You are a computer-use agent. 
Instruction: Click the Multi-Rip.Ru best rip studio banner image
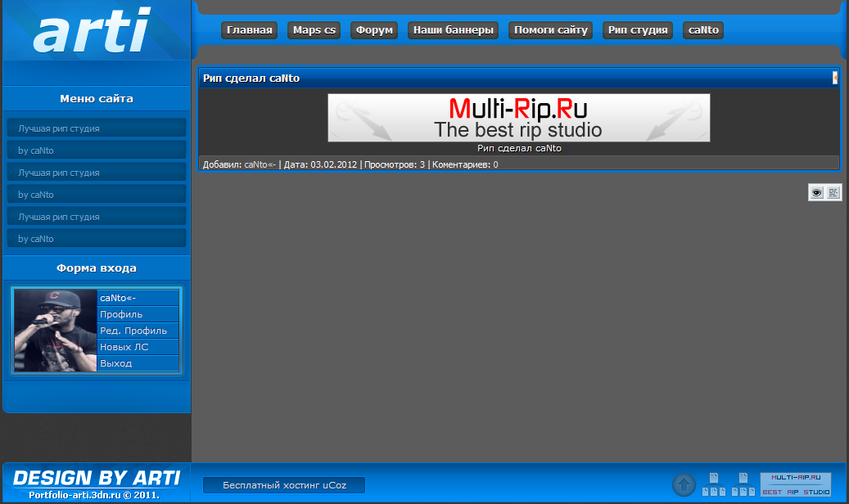519,118
